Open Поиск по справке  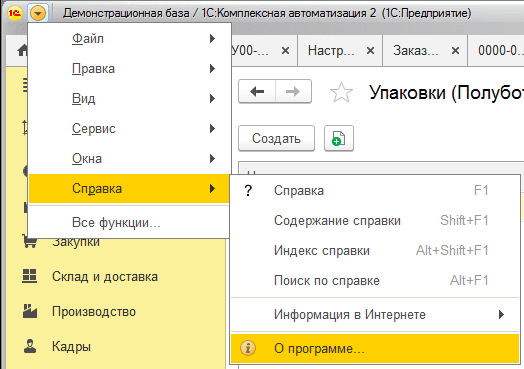point(375,280)
